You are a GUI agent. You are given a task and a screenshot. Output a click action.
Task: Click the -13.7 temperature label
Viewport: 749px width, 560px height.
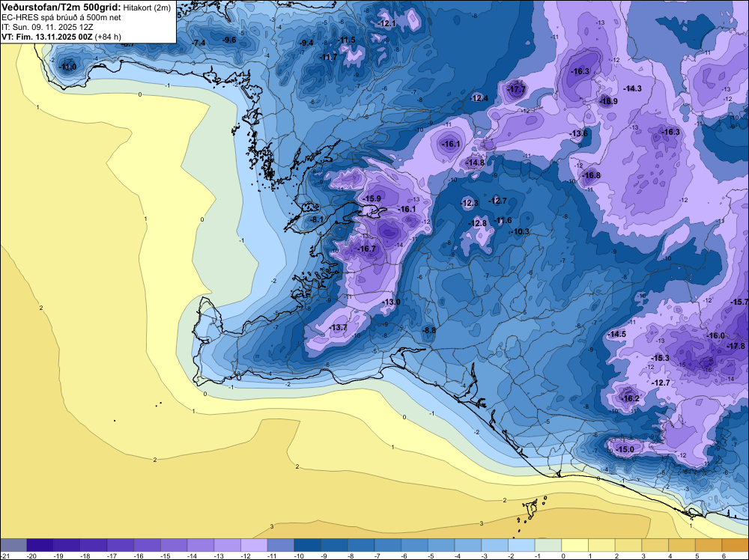click(x=338, y=327)
